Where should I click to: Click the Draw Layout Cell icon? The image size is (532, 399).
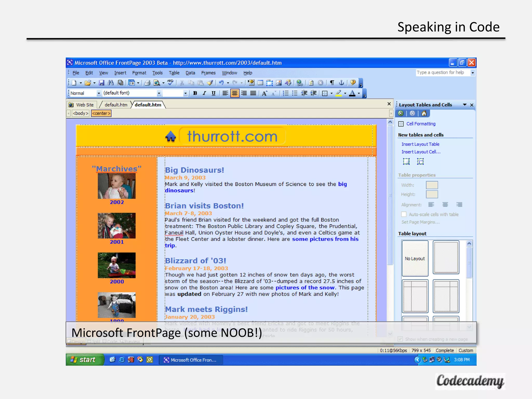point(420,162)
